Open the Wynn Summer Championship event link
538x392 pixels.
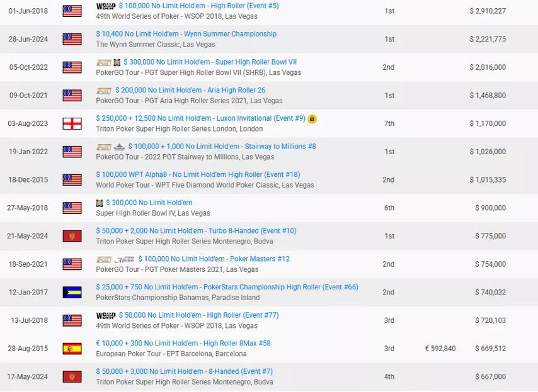(186, 34)
